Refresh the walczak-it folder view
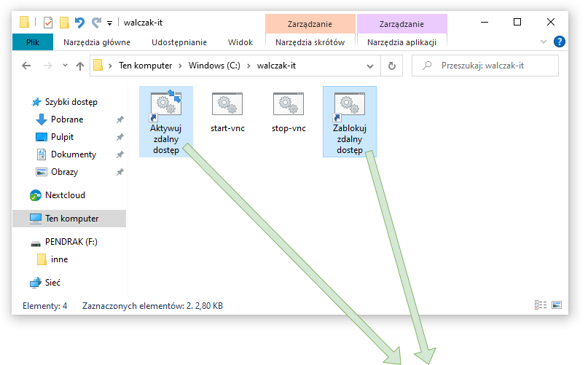588x365 pixels. coord(392,66)
